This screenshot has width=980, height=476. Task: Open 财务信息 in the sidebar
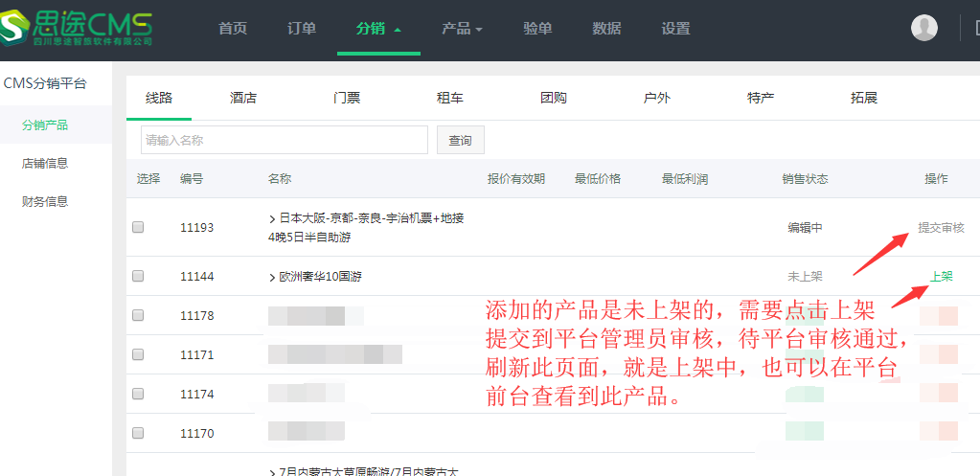pos(45,201)
